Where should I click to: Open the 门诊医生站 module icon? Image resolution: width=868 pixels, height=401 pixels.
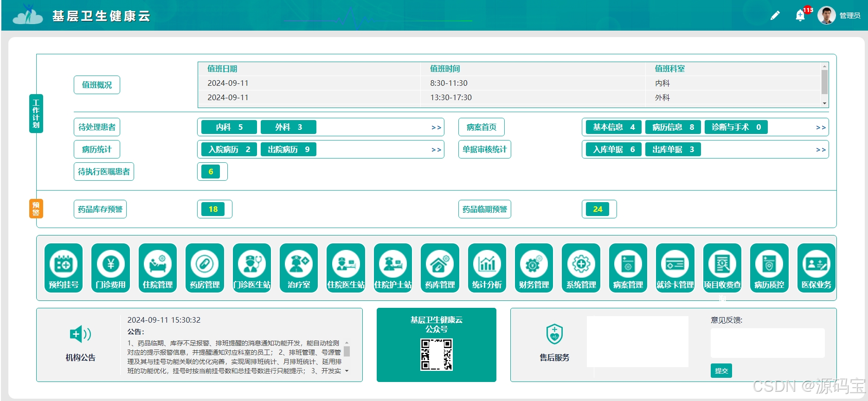click(252, 268)
